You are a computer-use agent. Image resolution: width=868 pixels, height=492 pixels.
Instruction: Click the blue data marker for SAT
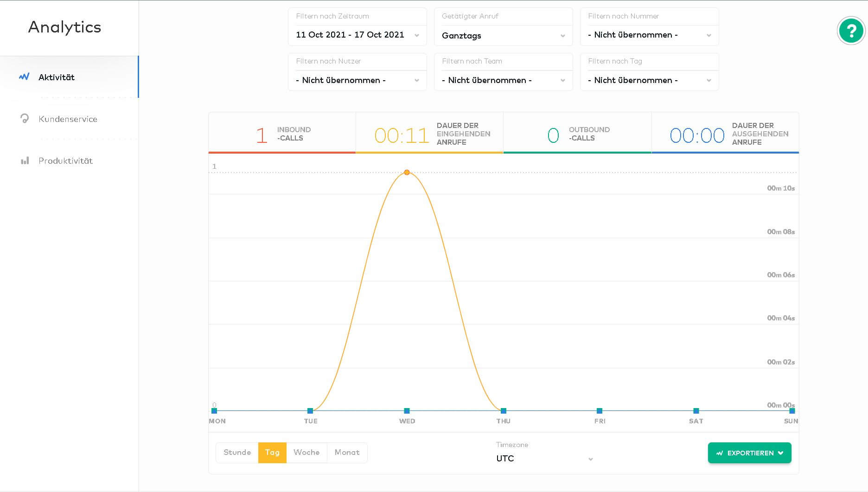[696, 411]
